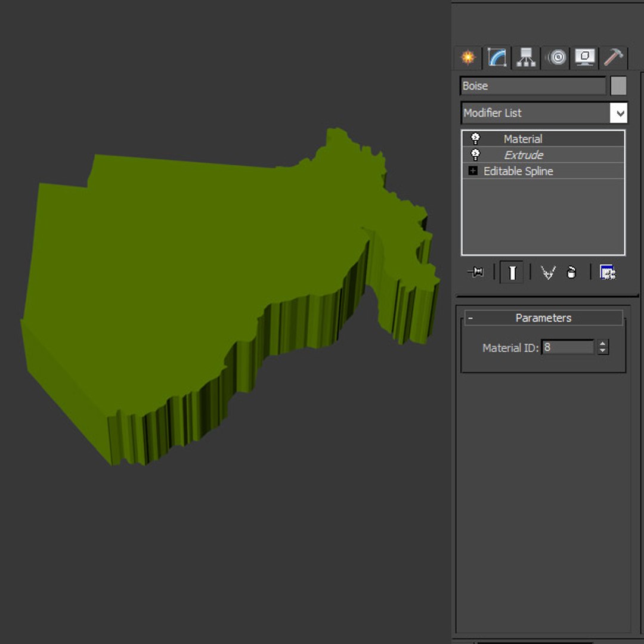Open the Modifier List dropdown
Image resolution: width=644 pixels, height=644 pixels.
[544, 113]
